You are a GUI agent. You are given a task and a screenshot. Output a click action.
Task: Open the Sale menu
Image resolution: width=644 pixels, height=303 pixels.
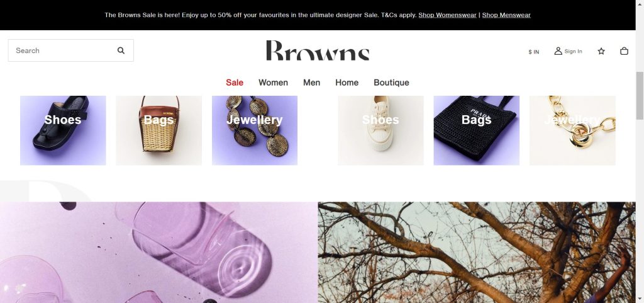(x=235, y=83)
